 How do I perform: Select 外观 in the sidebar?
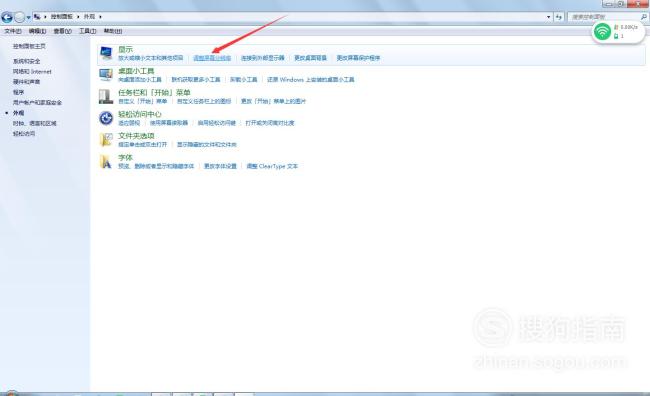(18, 113)
